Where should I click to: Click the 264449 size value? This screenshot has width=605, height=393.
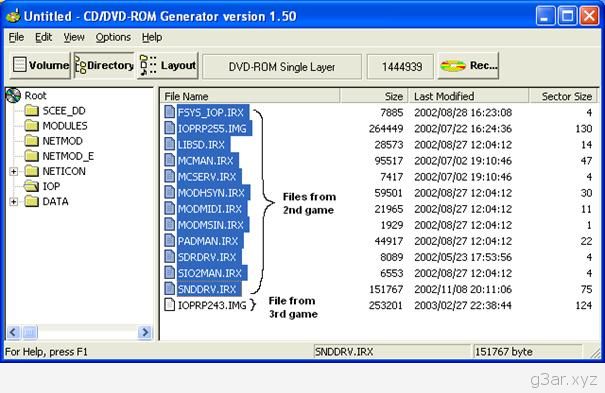pos(386,128)
